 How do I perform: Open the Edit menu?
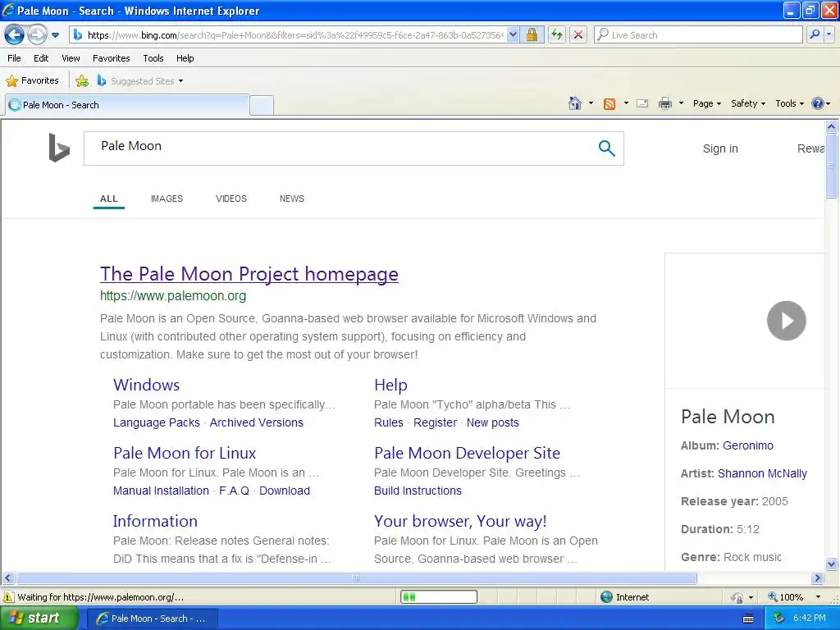click(x=41, y=58)
